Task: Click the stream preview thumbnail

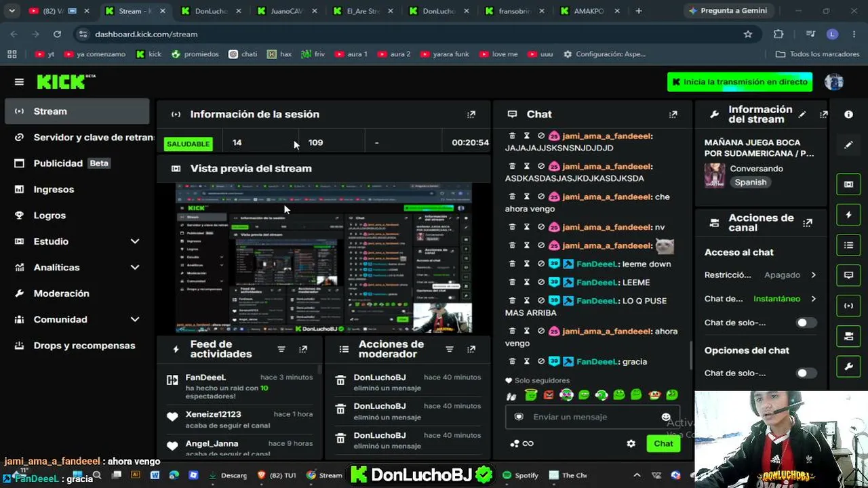Action: point(323,258)
